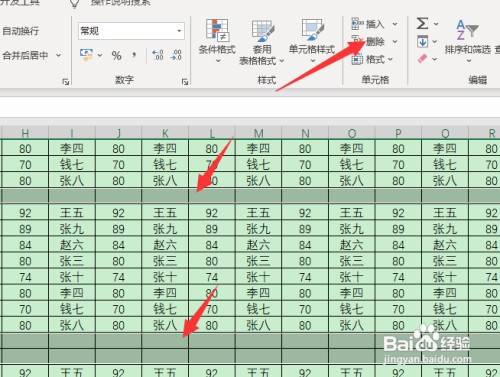The height and width of the screenshot is (377, 500).
Task: Select column M header
Action: [x=259, y=133]
